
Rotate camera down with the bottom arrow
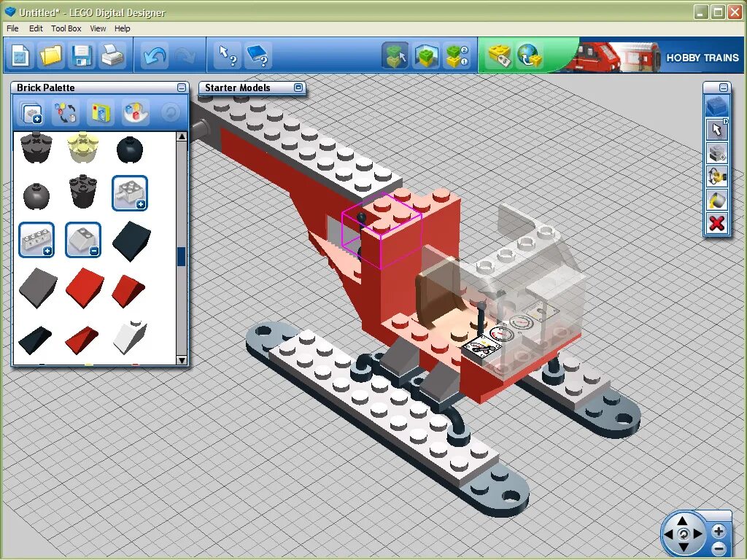click(683, 548)
